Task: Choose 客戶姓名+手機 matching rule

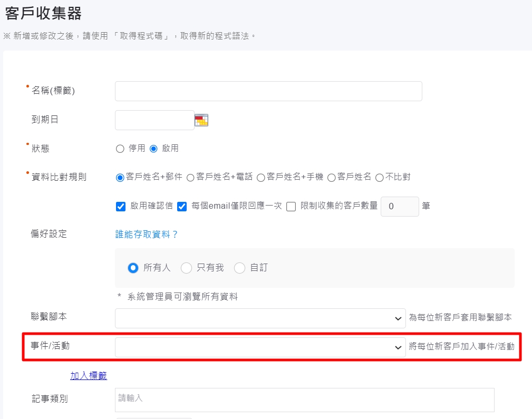Action: click(x=260, y=178)
